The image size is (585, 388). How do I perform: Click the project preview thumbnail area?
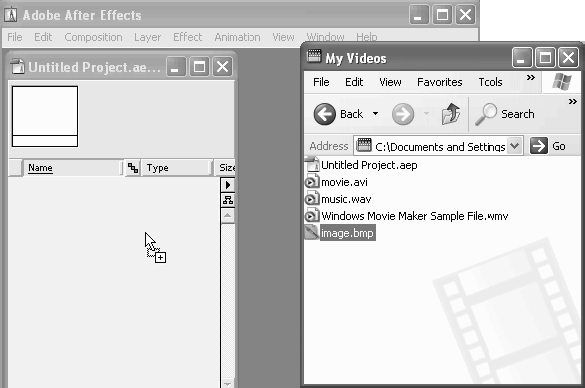45,116
